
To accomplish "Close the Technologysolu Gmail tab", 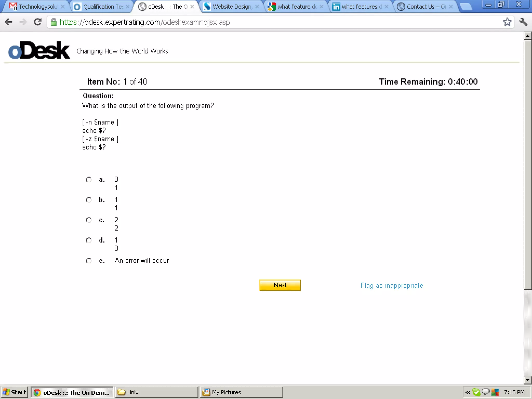I will tap(63, 7).
